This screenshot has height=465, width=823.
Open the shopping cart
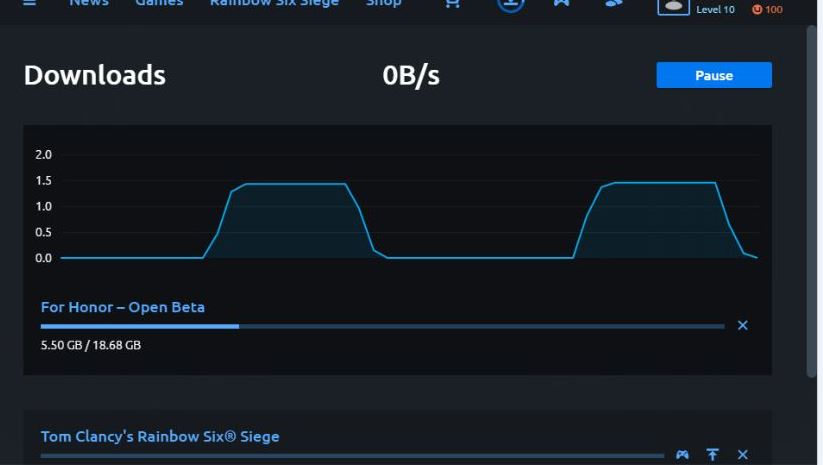(452, 3)
